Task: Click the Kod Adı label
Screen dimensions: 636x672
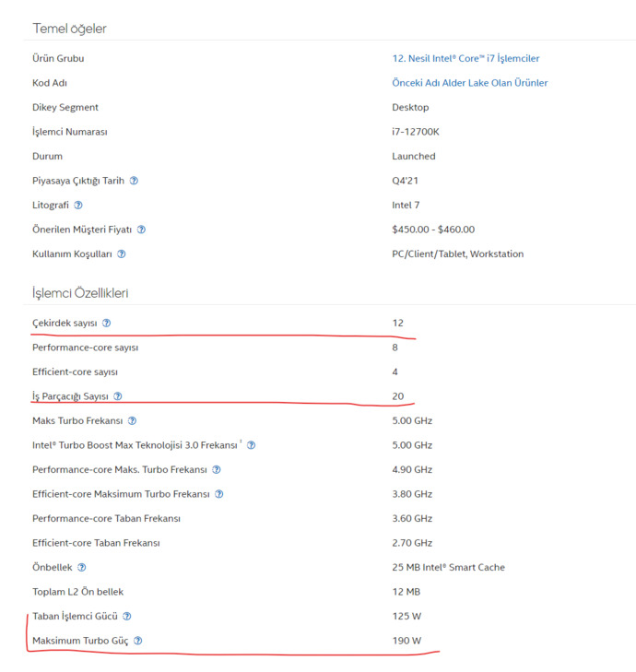Action: 50,83
